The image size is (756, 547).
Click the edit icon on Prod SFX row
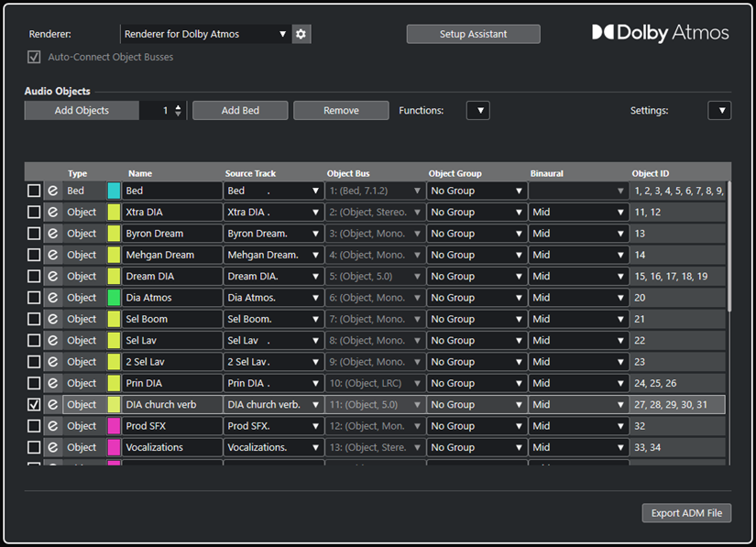52,426
